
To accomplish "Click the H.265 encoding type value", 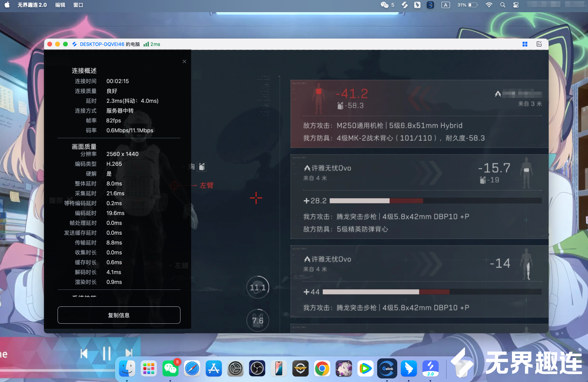I will click(x=114, y=164).
